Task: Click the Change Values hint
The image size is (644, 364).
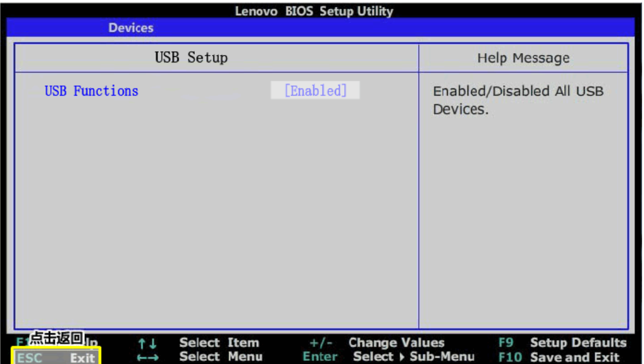Action: [396, 343]
